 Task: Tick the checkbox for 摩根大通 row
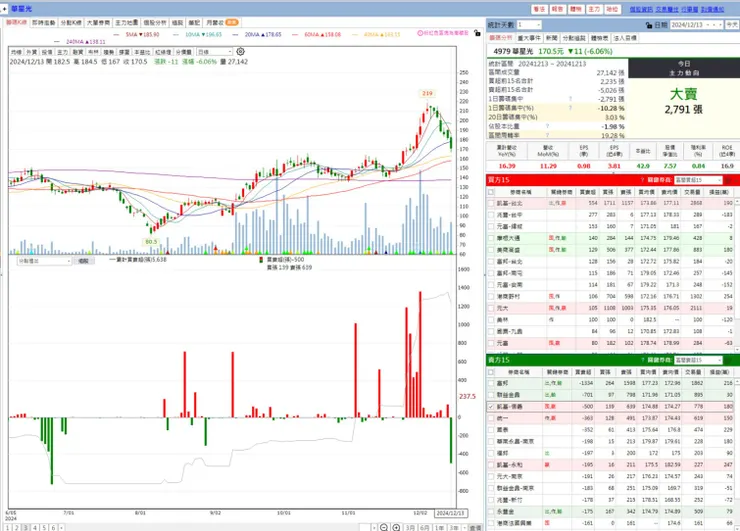491,238
